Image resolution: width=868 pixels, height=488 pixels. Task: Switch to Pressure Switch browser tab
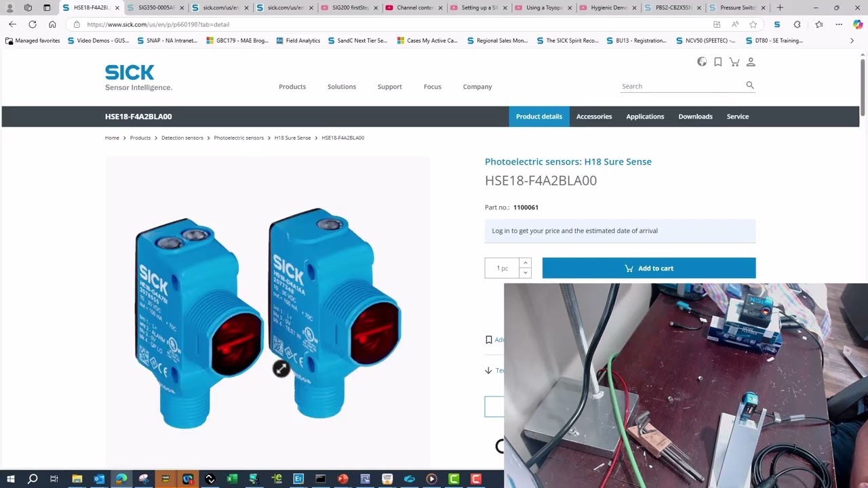coord(738,7)
